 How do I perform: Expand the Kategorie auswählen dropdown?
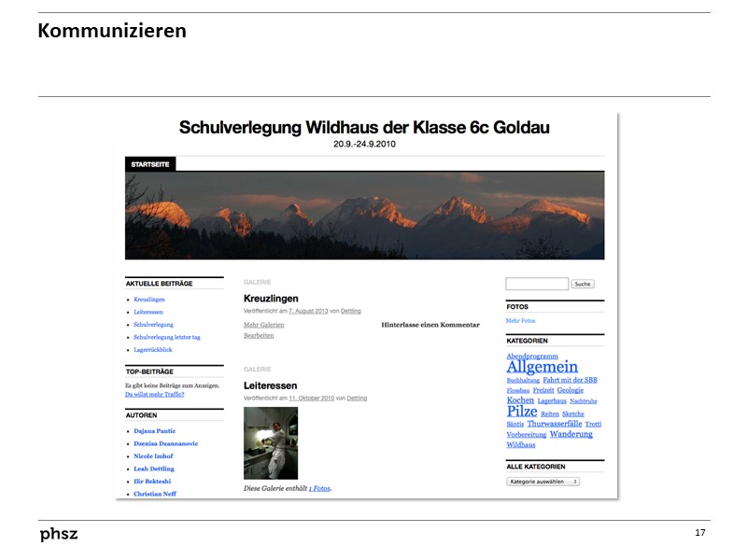(543, 482)
